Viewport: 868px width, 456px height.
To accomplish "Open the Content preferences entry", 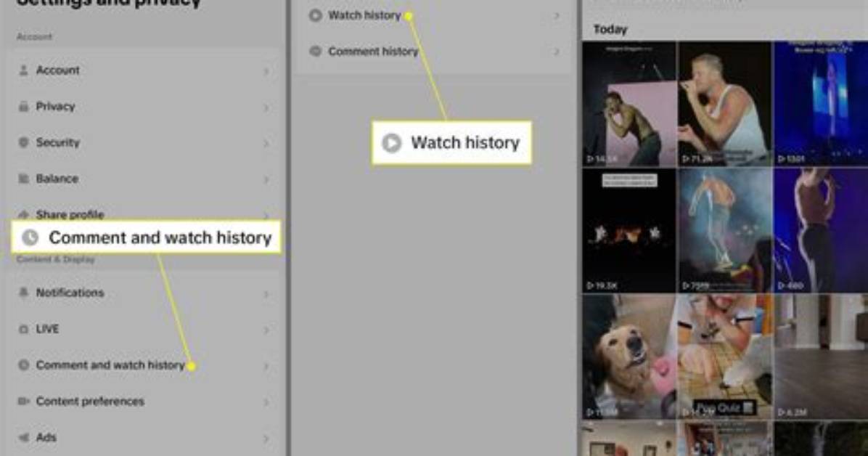I will (144, 401).
